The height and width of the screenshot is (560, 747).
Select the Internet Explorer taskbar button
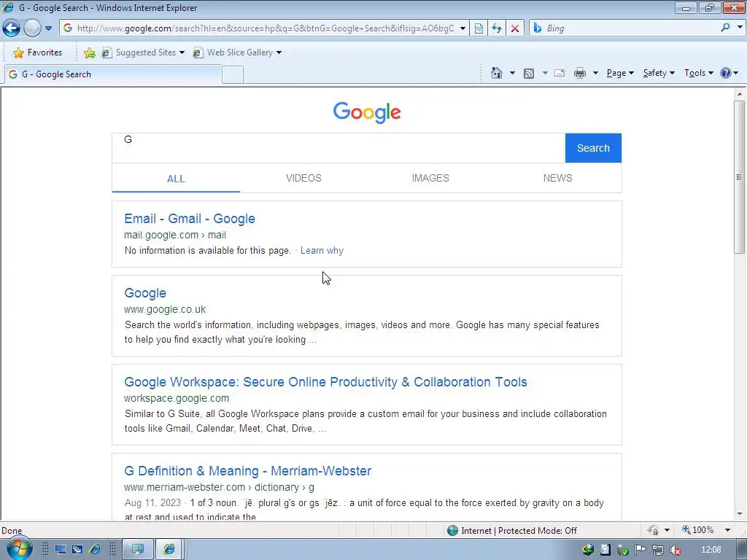(x=169, y=550)
